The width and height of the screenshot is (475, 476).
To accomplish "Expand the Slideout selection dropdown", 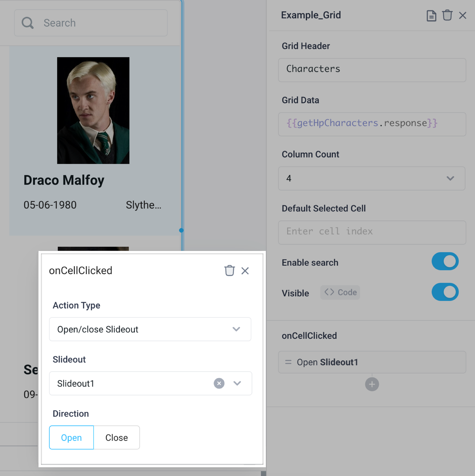I will pyautogui.click(x=237, y=384).
